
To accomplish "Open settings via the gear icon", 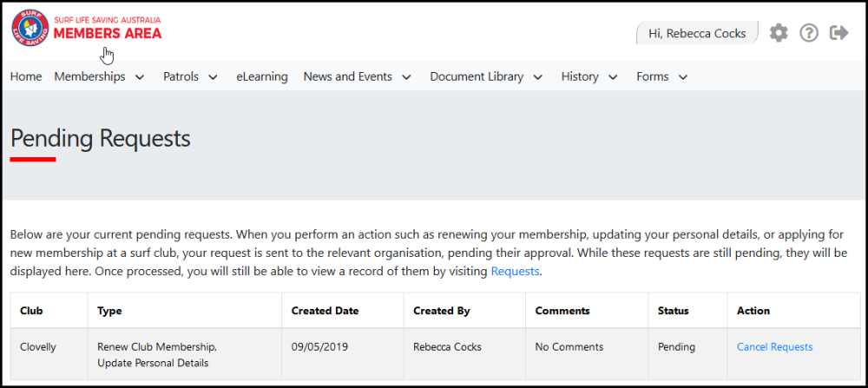I will 779,33.
